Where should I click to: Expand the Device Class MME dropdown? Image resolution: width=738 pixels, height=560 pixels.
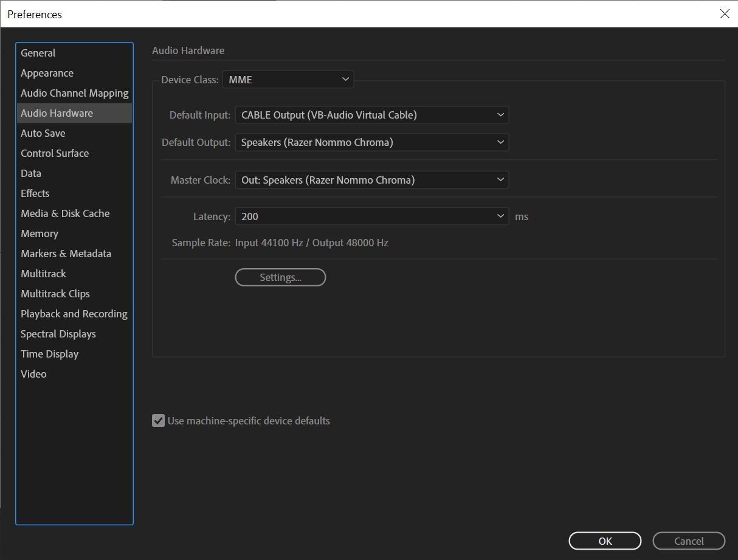(288, 80)
